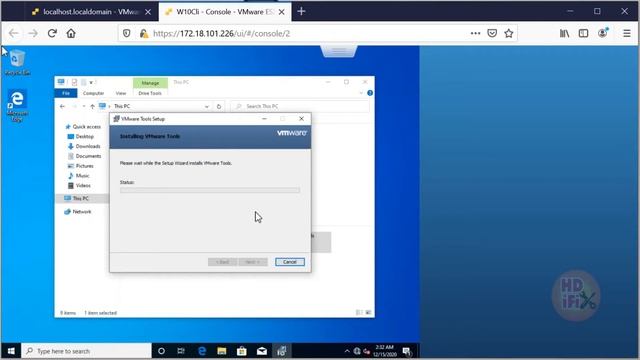This screenshot has width=640, height=360.
Task: Go up one folder level
Action: [92, 106]
